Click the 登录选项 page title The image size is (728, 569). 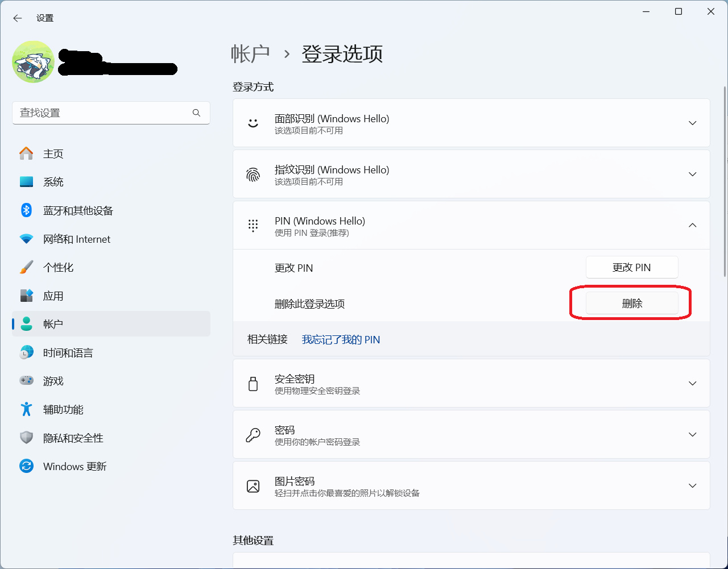(342, 54)
